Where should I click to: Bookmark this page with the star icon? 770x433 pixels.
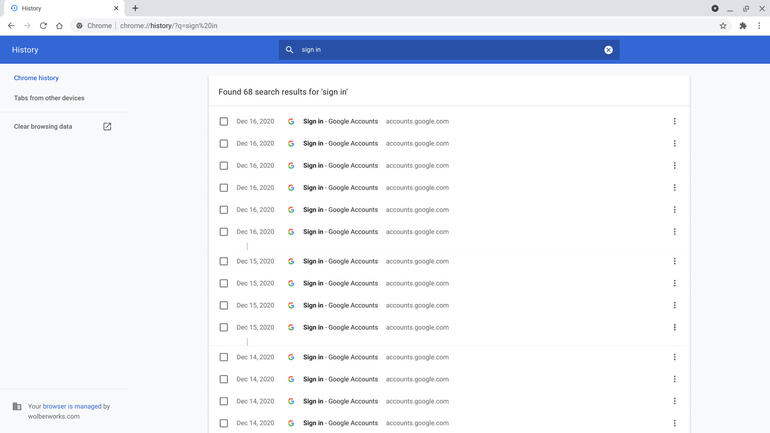coord(723,25)
